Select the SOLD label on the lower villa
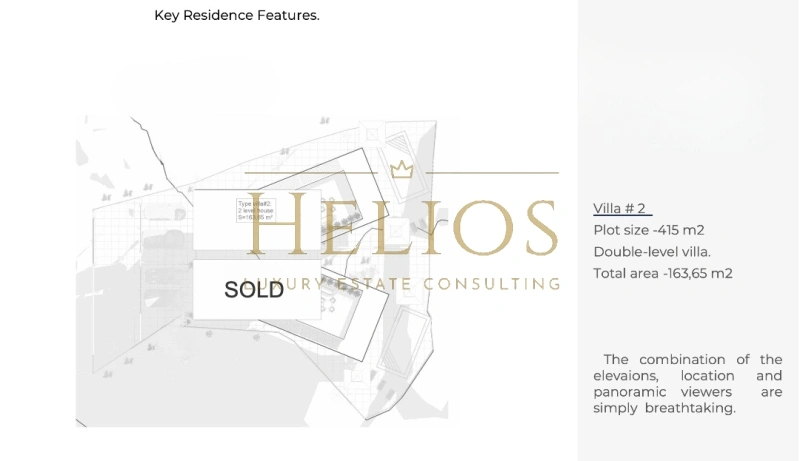The image size is (800, 461). [x=254, y=290]
